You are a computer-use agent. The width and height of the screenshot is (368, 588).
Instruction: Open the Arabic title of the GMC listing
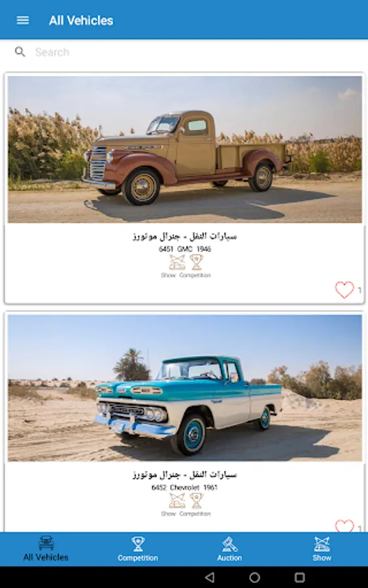coord(184,237)
